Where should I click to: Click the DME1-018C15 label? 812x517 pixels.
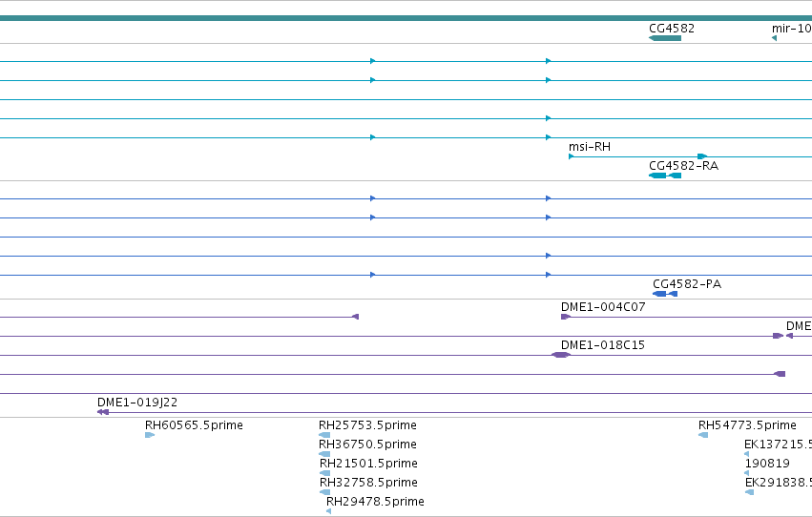click(603, 345)
